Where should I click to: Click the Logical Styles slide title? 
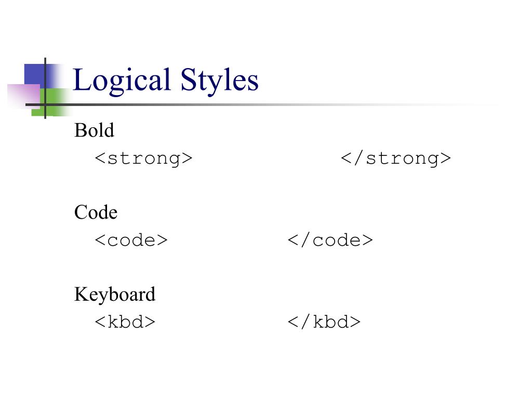point(166,81)
